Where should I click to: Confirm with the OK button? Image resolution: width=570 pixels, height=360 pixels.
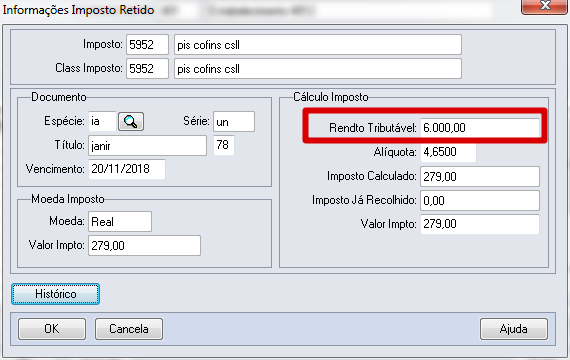tap(52, 329)
